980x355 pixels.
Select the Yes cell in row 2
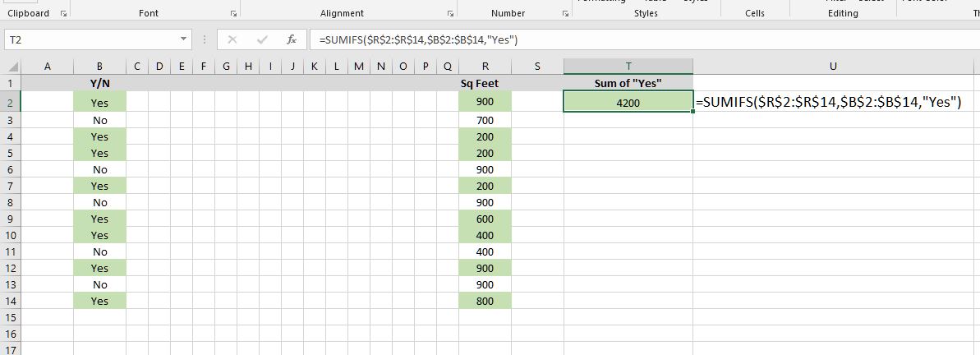point(99,103)
